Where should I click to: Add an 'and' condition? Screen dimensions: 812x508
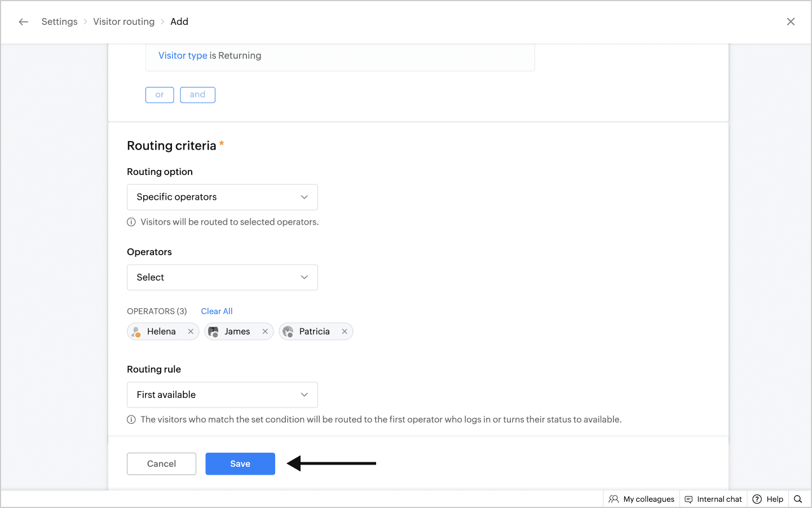tap(197, 95)
